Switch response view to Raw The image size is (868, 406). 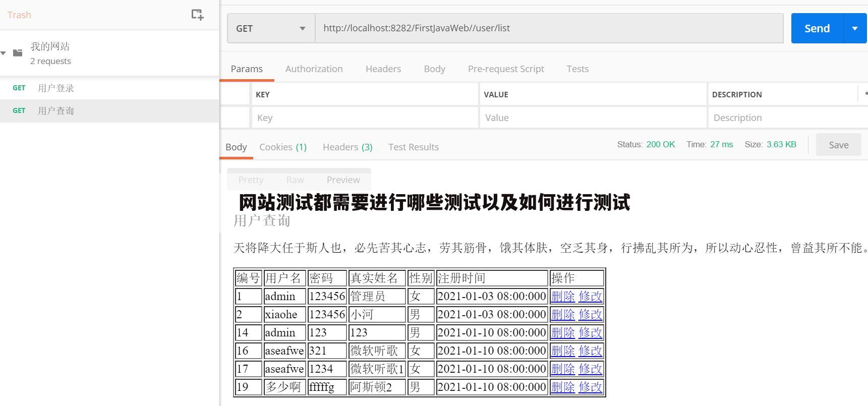[x=295, y=180]
